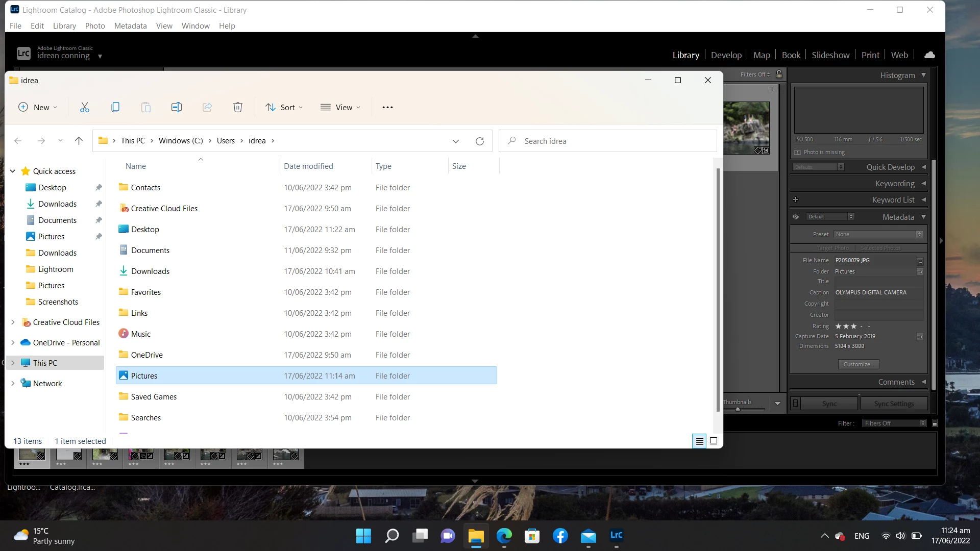The height and width of the screenshot is (551, 980).
Task: Click the Customize... button in Metadata
Action: tap(858, 364)
